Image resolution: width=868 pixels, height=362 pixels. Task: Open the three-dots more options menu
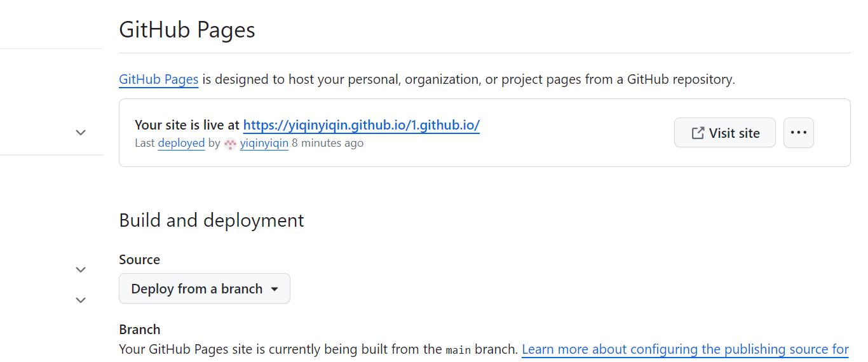coord(799,133)
